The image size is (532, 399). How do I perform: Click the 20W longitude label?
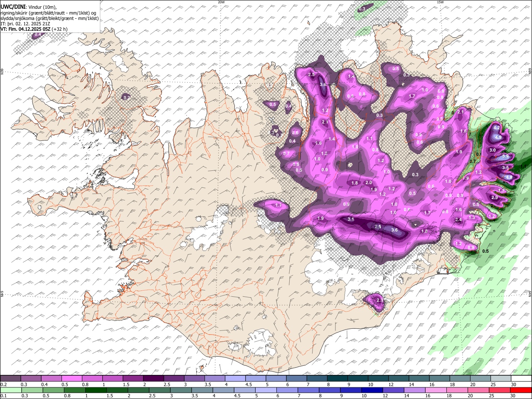pyautogui.click(x=221, y=2)
